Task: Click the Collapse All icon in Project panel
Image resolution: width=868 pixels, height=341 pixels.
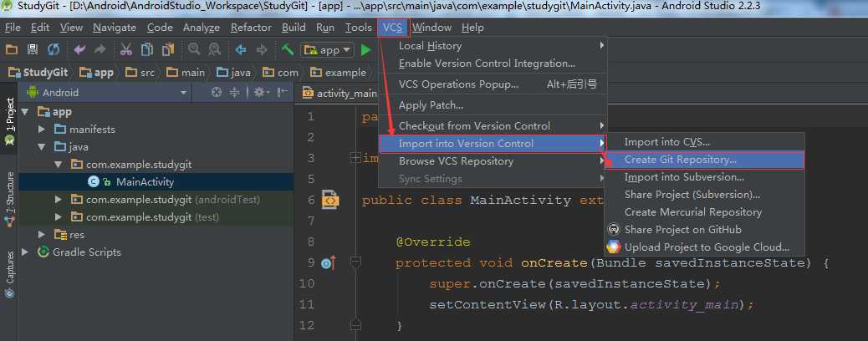Action: 234,93
